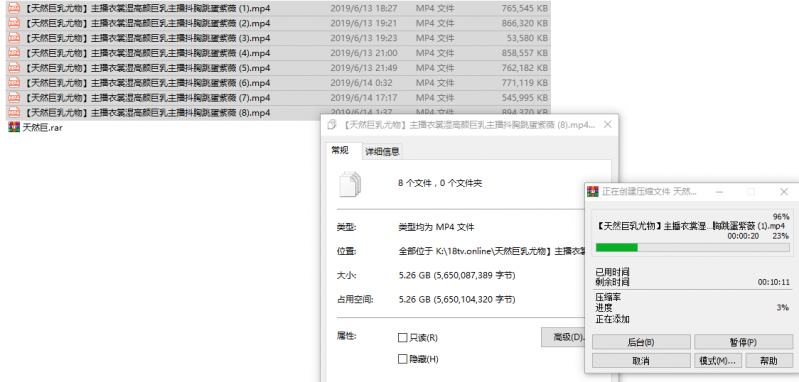799x382 pixels.
Task: Enable the 只读(R) read-only checkbox
Action: 403,338
